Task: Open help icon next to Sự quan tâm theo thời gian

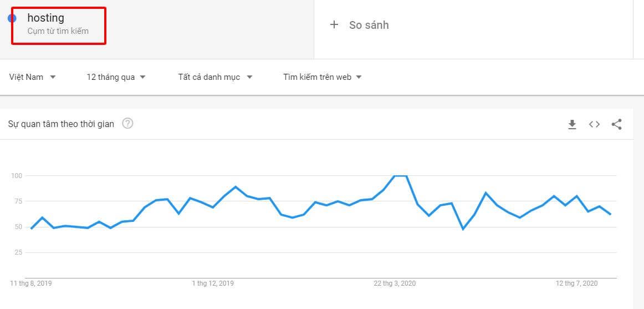Action: pyautogui.click(x=127, y=123)
